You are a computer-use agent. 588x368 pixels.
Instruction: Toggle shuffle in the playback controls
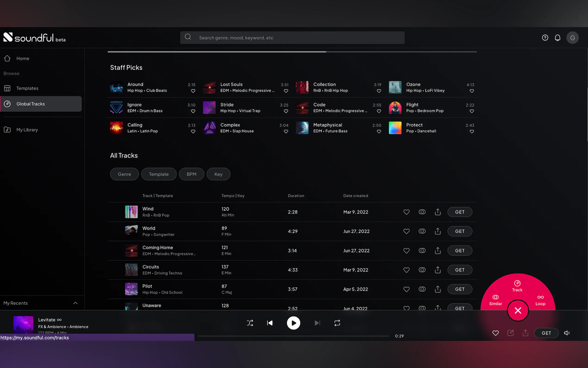(250, 323)
